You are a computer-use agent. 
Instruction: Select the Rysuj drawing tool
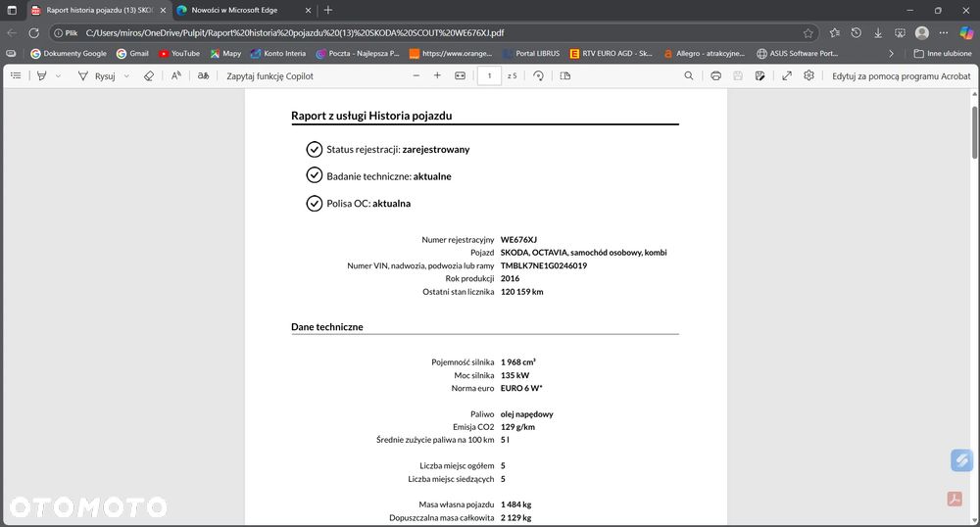(x=96, y=75)
